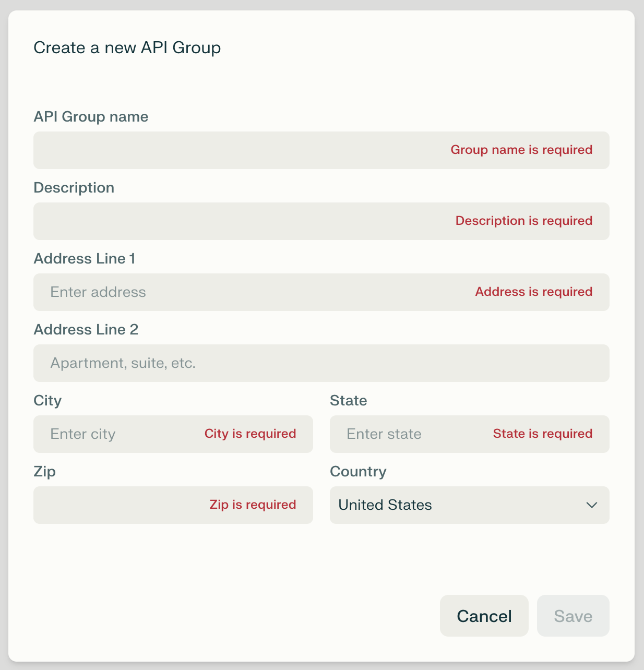Click the Address Line 2 label
The image size is (644, 670).
click(86, 330)
